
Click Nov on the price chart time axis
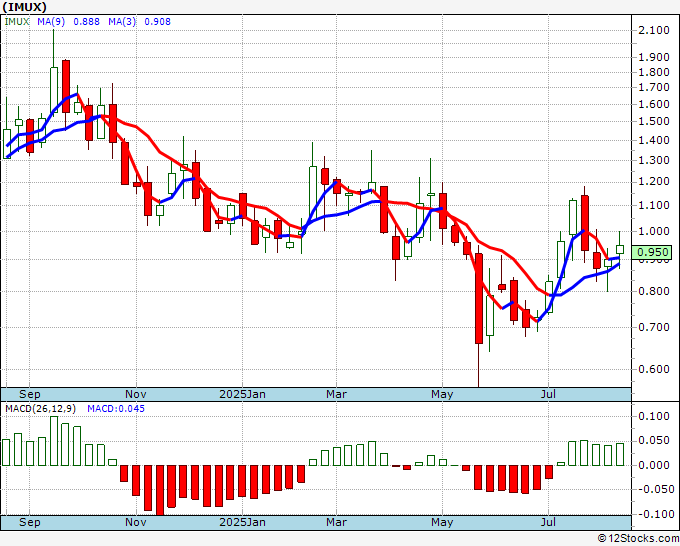coord(136,394)
